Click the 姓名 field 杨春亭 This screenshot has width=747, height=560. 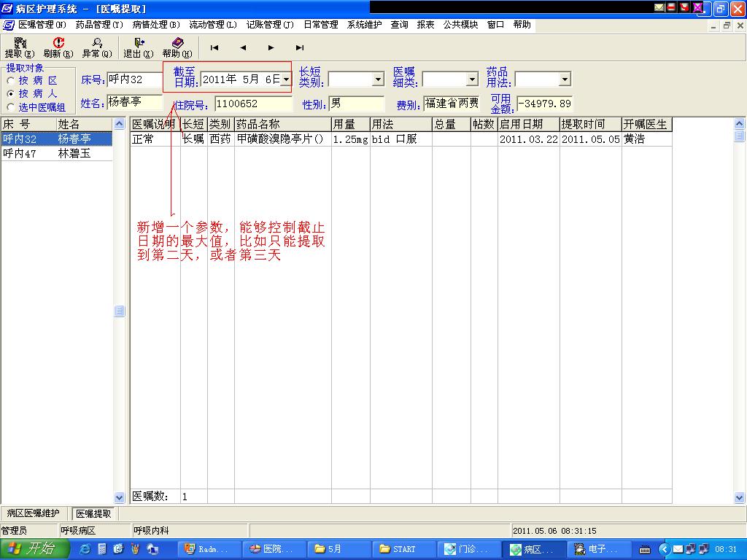(x=135, y=102)
